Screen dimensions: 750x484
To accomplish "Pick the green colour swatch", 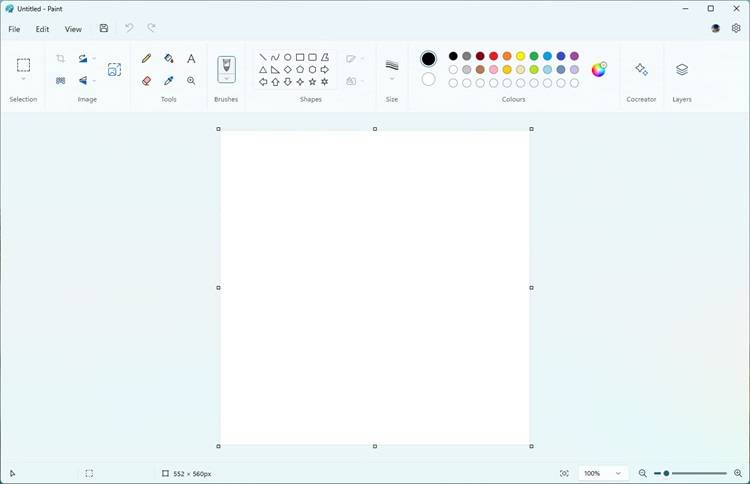I will pyautogui.click(x=534, y=56).
